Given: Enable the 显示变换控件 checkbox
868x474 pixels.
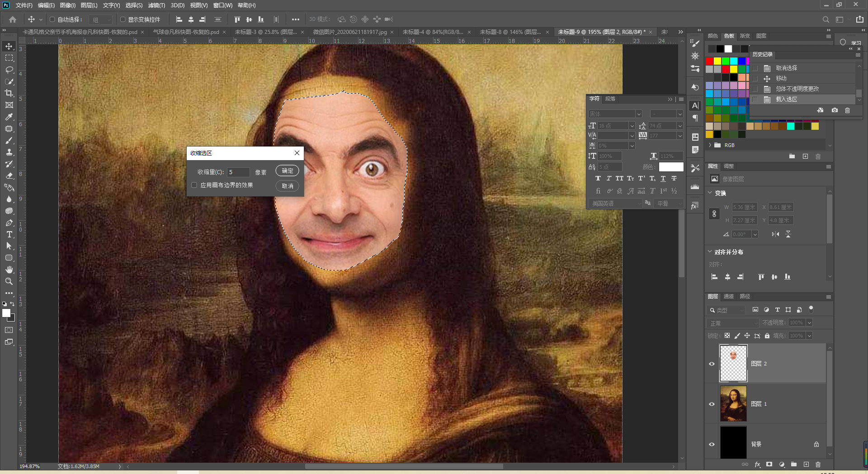Looking at the screenshot, I should click(123, 19).
